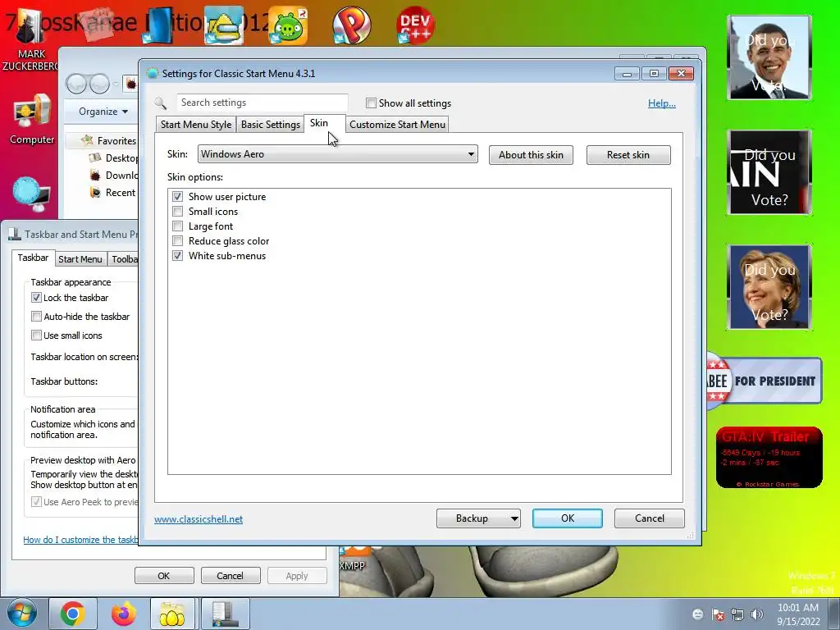The height and width of the screenshot is (630, 840).
Task: Click the Obama 'Did you Vote?' gadget
Action: point(769,57)
